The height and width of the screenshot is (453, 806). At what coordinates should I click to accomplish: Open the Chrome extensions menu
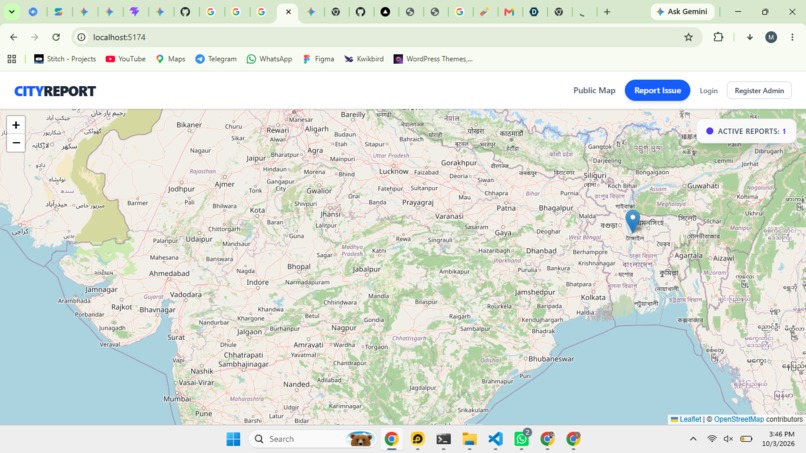718,37
